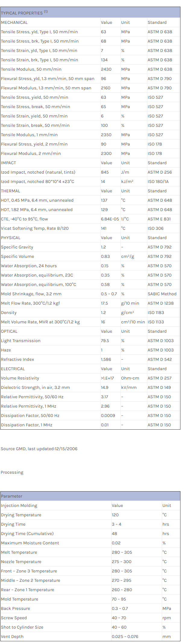Select the Vent Depth row label
The image size is (188, 644).
(x=12, y=636)
